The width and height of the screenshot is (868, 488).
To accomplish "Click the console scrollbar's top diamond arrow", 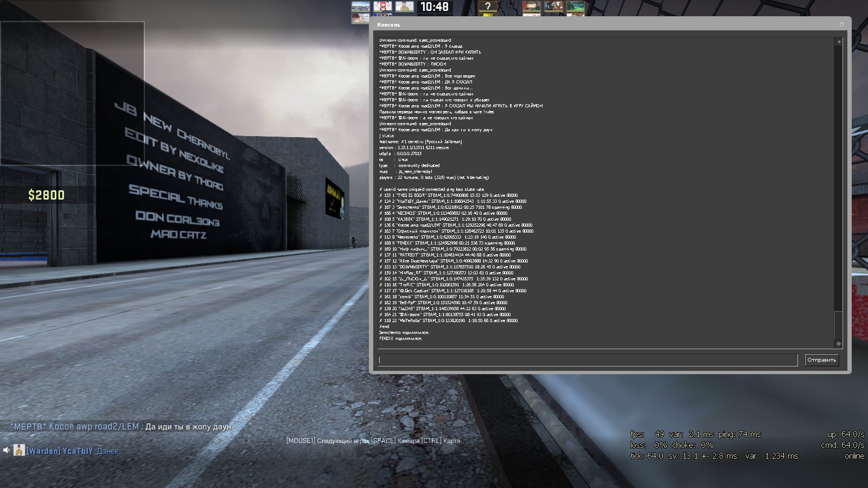I will pos(839,42).
